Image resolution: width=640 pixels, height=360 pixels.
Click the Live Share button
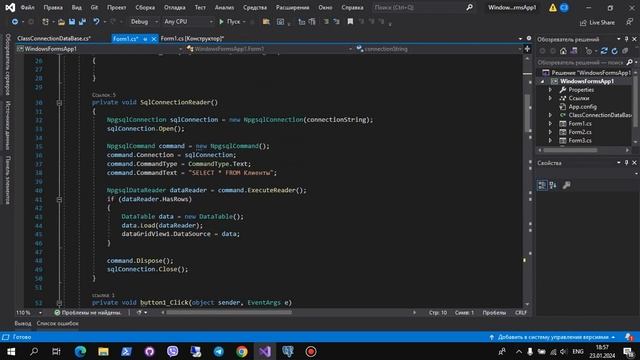(597, 22)
